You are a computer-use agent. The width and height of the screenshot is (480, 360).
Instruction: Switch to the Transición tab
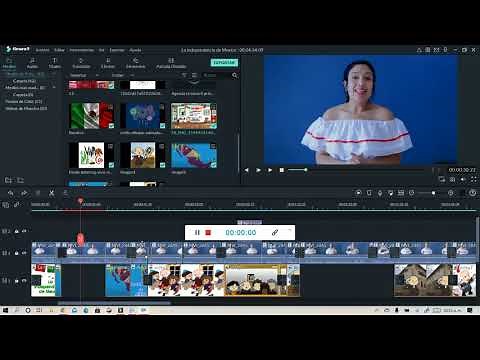coord(81,63)
